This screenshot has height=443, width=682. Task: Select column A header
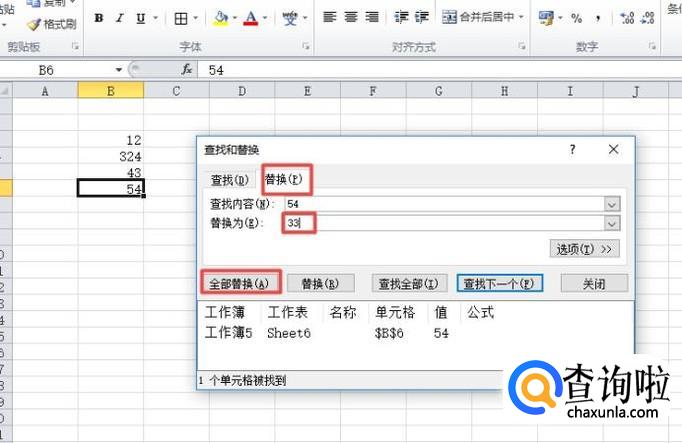pos(45,91)
